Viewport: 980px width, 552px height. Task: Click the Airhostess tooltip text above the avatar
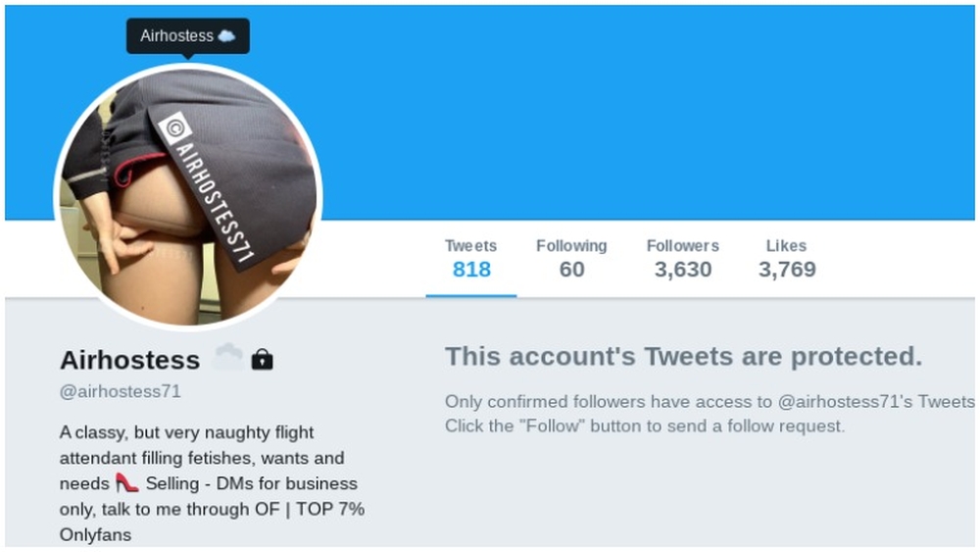click(x=176, y=35)
